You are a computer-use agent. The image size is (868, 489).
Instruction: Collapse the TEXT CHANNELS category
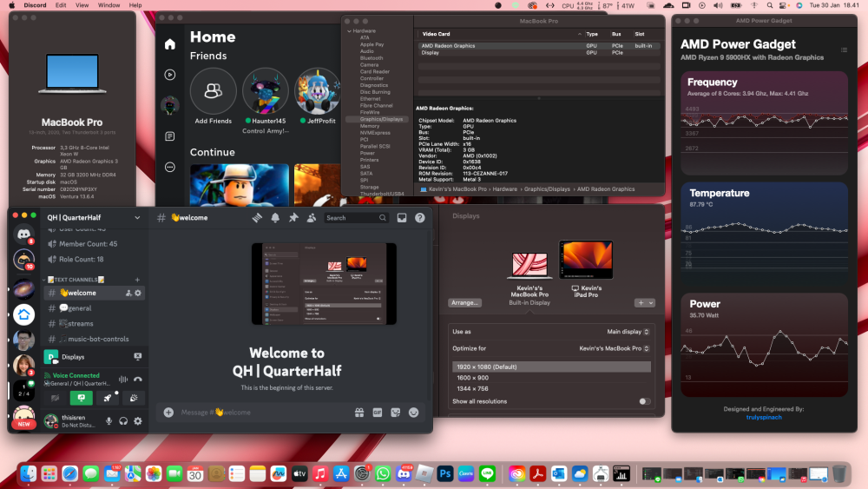click(76, 280)
